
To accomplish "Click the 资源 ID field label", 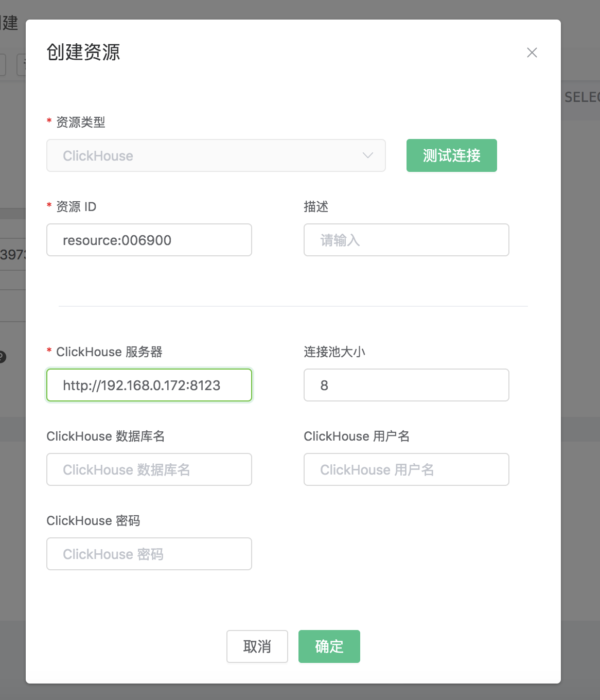I will tap(76, 206).
